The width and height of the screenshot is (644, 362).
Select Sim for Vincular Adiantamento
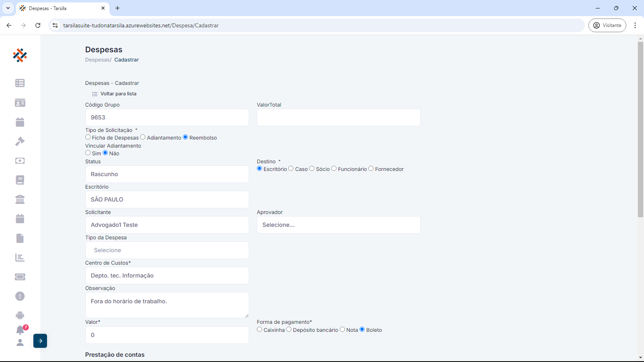tap(88, 153)
